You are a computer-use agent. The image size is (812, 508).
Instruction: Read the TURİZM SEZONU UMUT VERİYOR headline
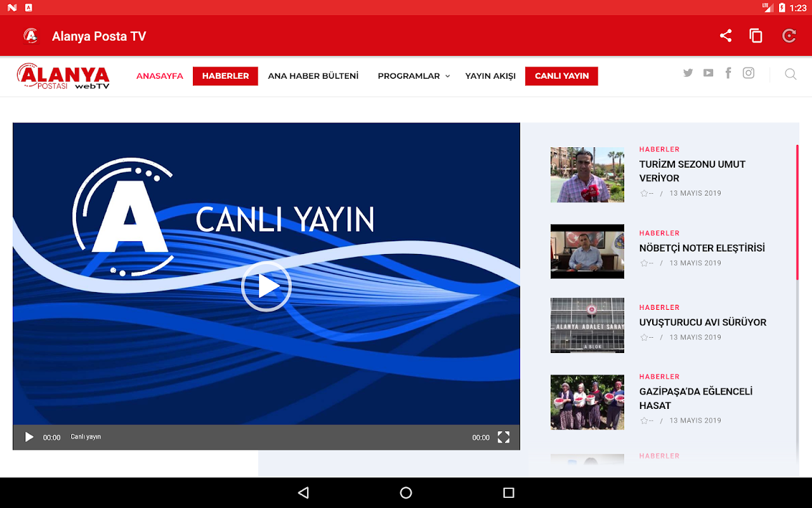692,171
